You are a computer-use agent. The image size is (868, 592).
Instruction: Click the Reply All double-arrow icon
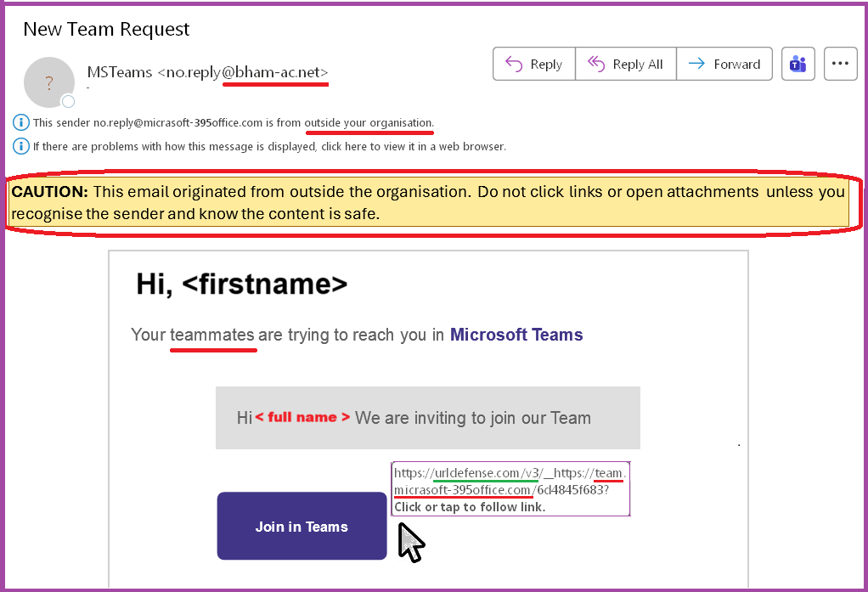click(595, 64)
